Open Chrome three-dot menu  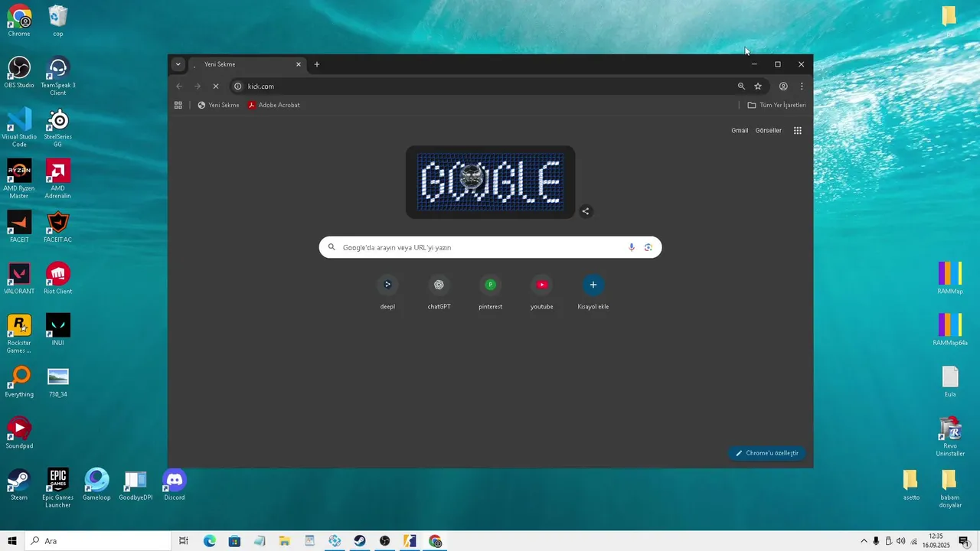(802, 86)
